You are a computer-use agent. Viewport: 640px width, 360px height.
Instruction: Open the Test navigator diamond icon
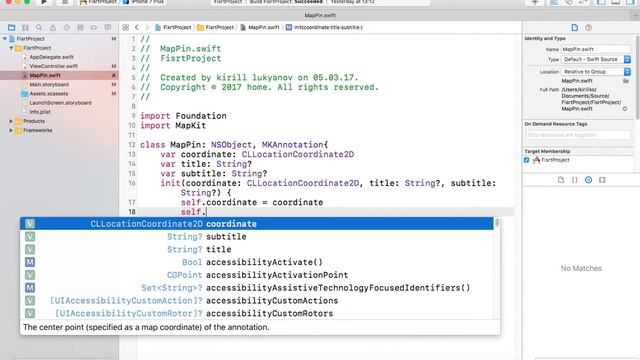(x=67, y=27)
